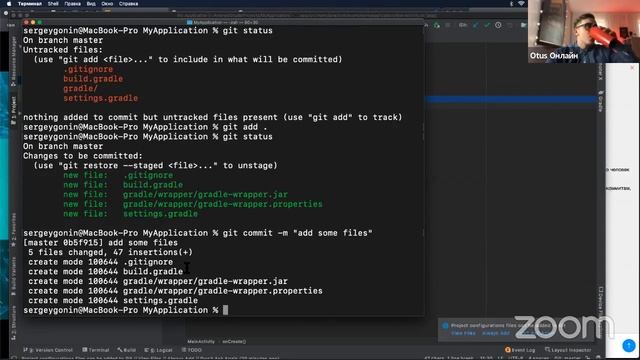
Task: Open the TODO tool window tab
Action: 192,350
